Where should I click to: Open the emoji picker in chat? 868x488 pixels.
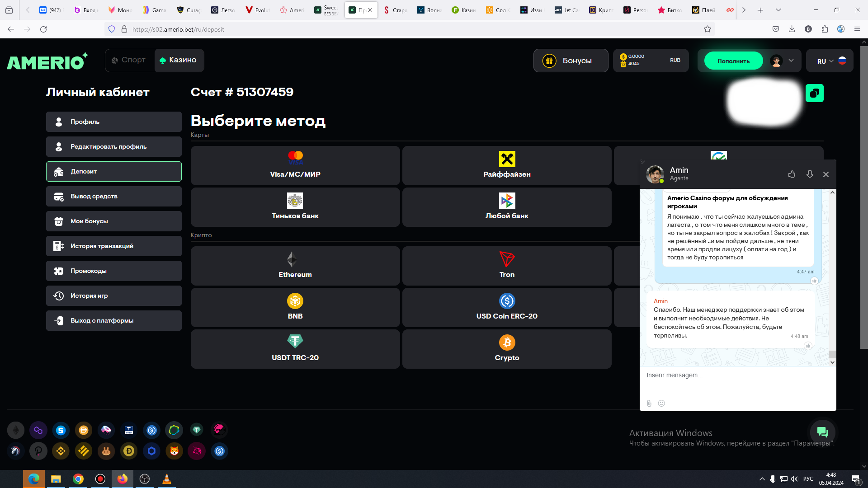click(661, 403)
